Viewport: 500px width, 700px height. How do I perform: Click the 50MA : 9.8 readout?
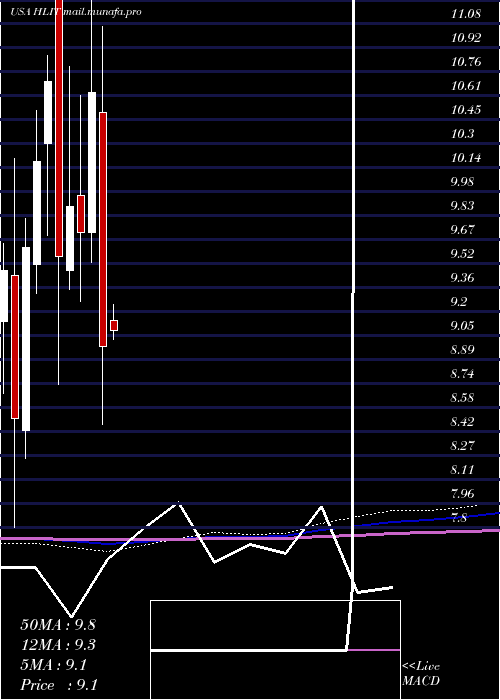click(x=58, y=625)
